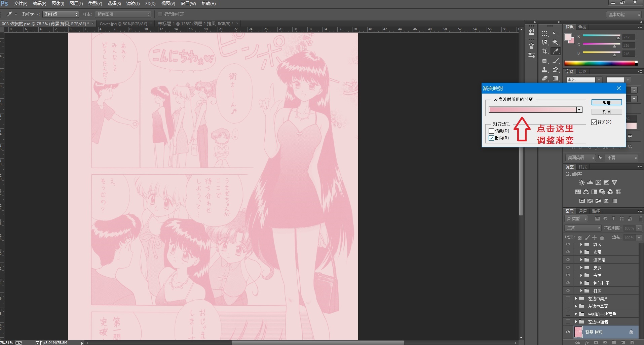644x345 pixels.
Task: Select the Clone Stamp tool
Action: tap(544, 70)
